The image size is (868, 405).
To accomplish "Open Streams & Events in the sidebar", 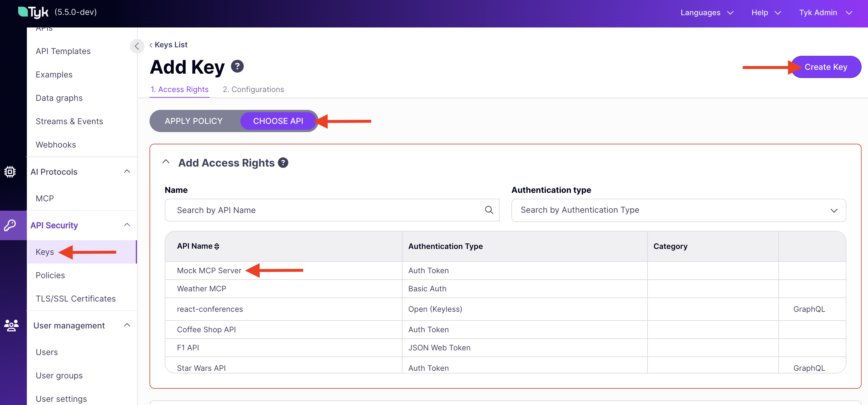I will click(70, 121).
